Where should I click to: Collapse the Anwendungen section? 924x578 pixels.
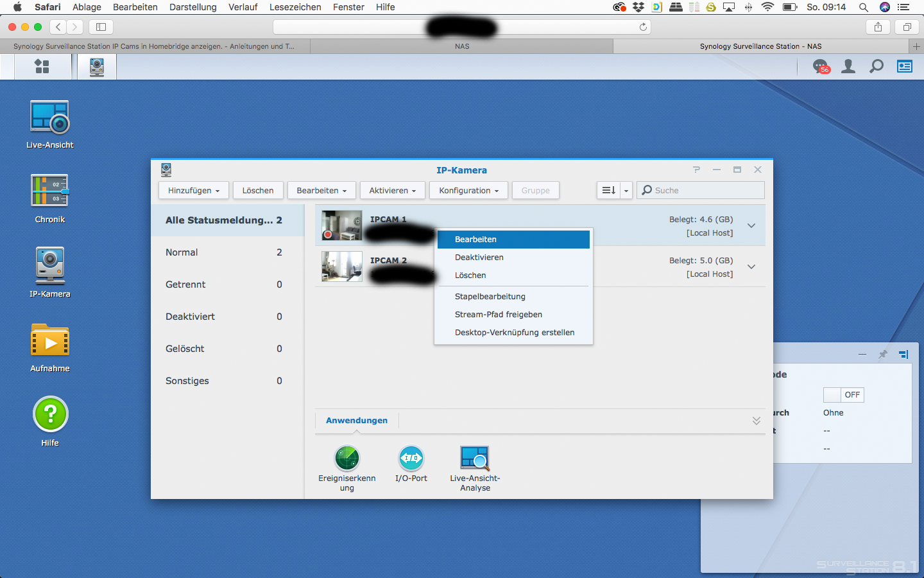757,421
